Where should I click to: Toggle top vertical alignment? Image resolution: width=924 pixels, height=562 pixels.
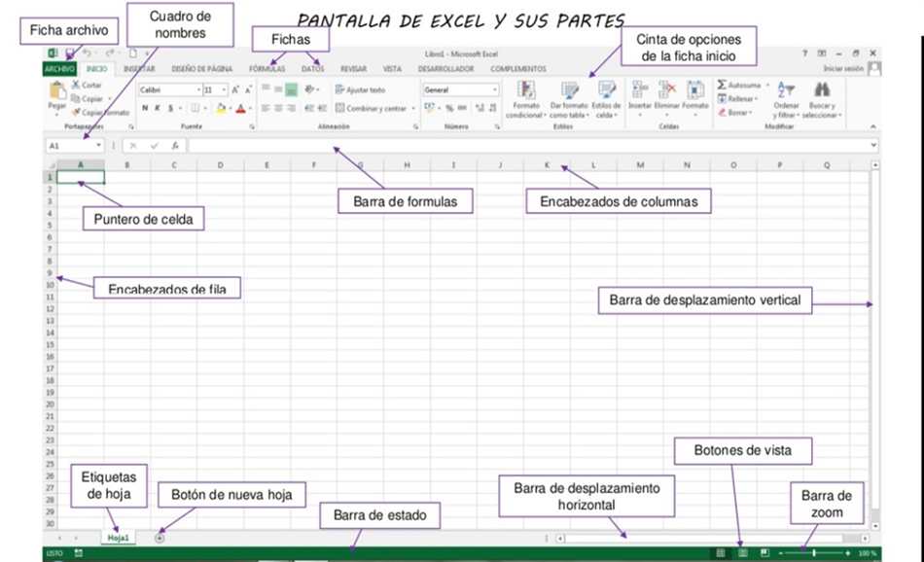266,88
